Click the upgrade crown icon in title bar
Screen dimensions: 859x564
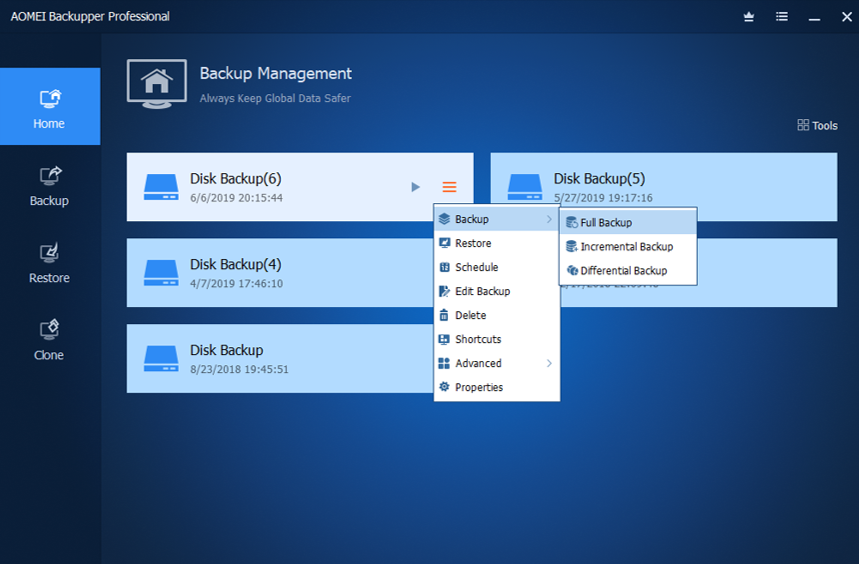(x=749, y=17)
